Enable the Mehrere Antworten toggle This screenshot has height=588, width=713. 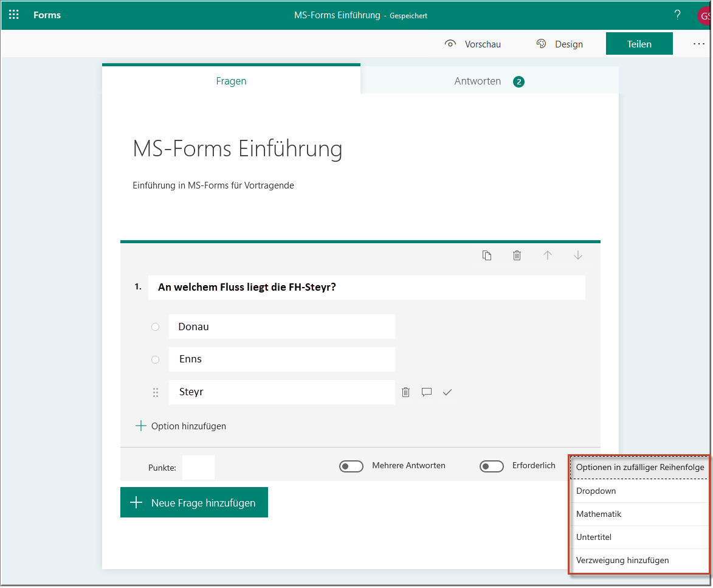[351, 465]
